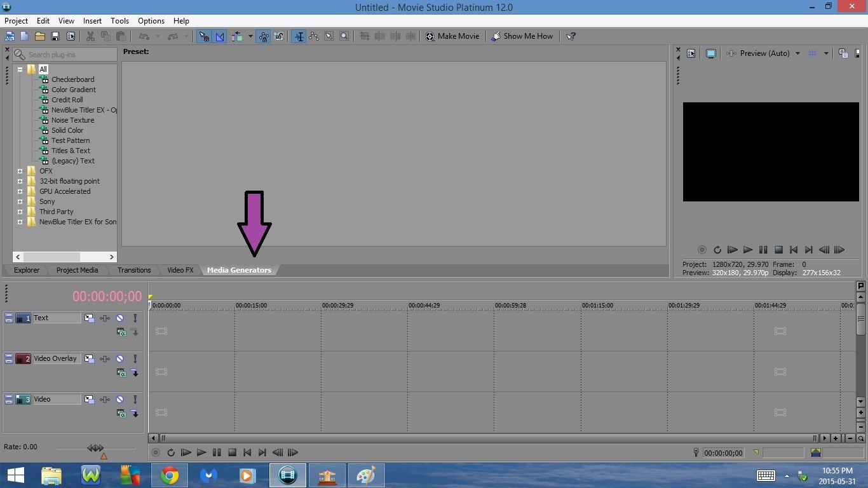868x488 pixels.
Task: Expand the OFX folder in the plug-in tree
Action: click(21, 171)
